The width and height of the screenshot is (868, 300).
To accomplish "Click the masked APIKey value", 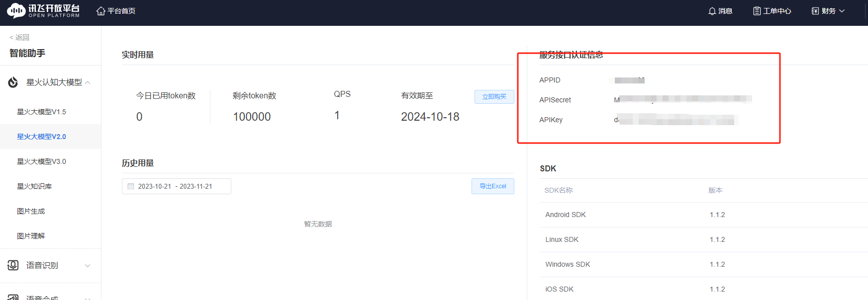I will click(675, 120).
